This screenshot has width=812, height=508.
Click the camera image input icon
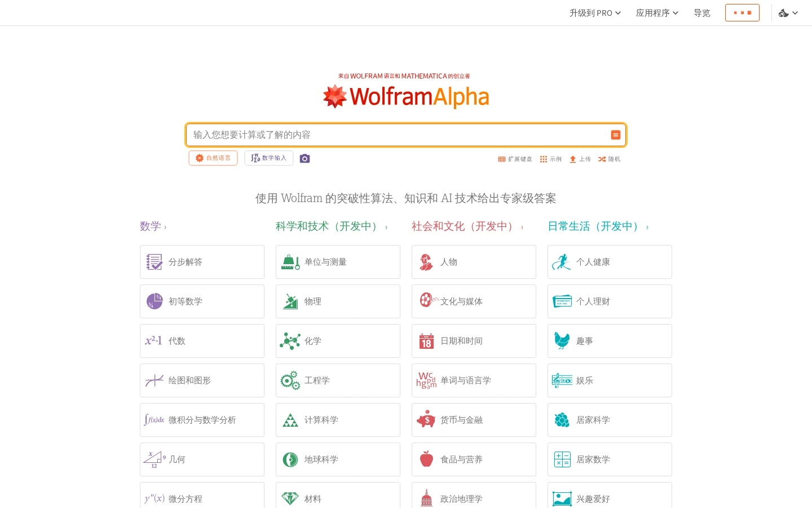tap(304, 159)
